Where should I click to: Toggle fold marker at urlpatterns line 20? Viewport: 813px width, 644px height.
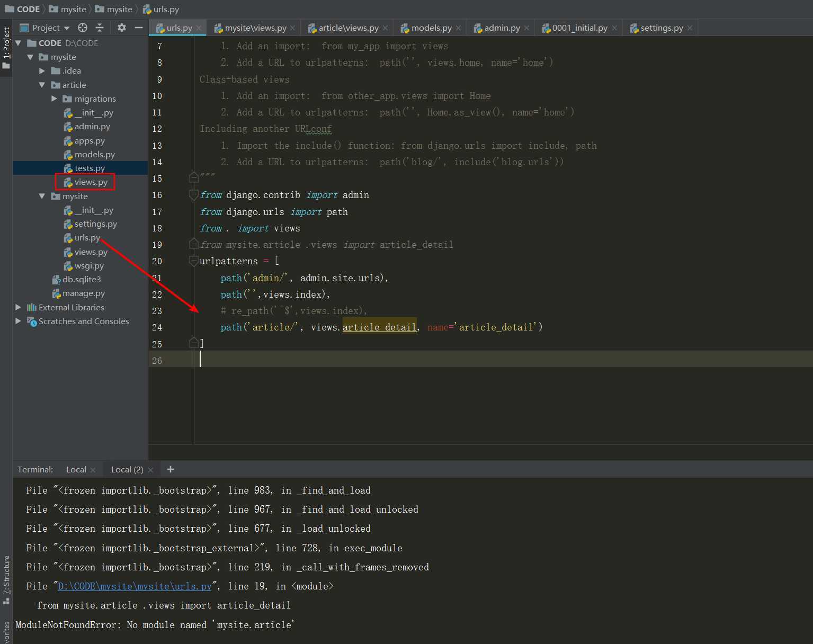pos(194,261)
